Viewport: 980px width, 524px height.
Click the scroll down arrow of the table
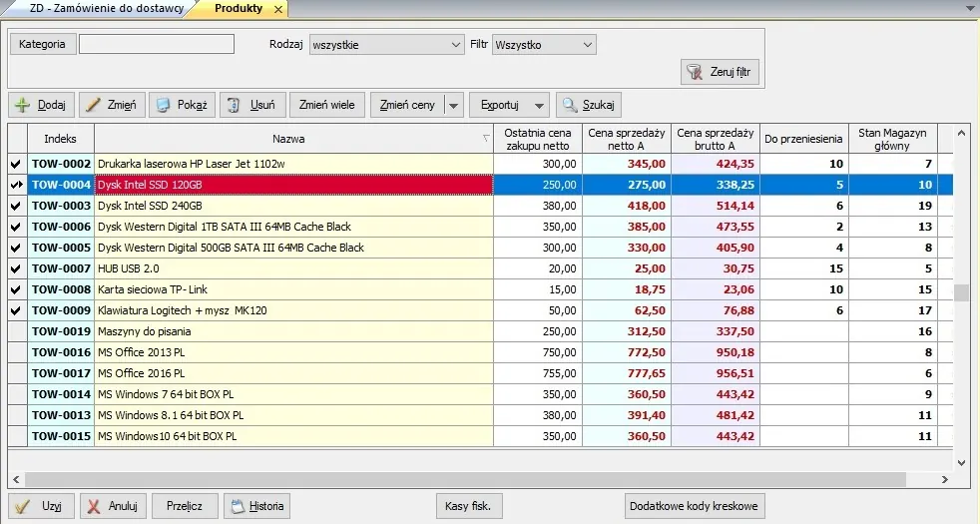[x=961, y=463]
